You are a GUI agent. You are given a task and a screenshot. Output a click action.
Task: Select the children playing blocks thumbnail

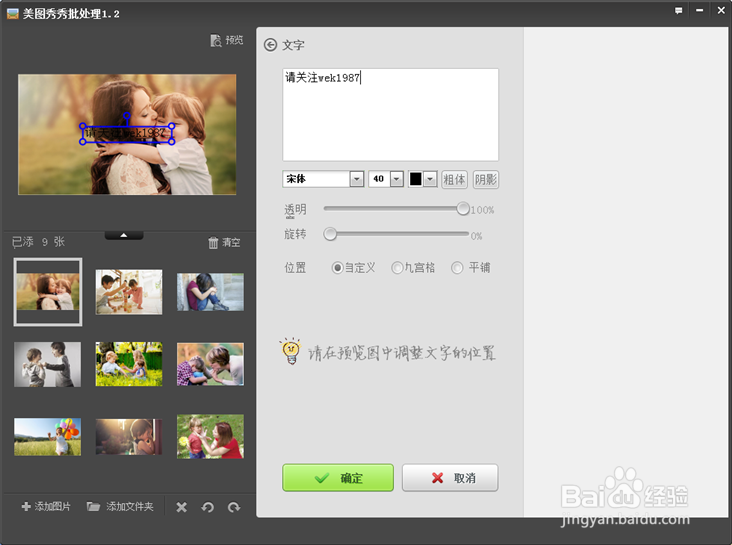pyautogui.click(x=129, y=292)
